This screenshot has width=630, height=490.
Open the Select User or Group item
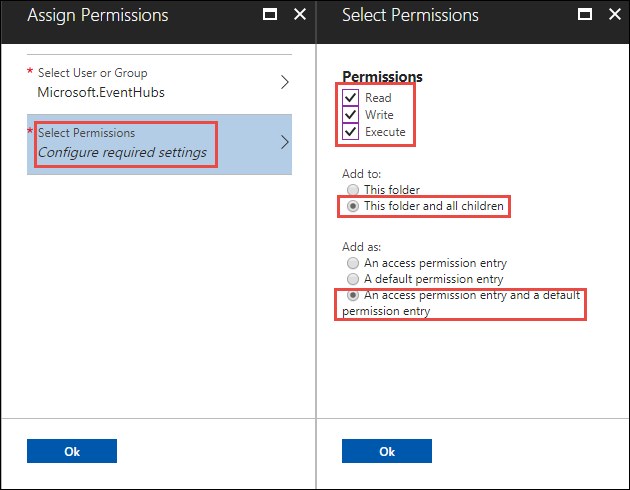tap(150, 83)
